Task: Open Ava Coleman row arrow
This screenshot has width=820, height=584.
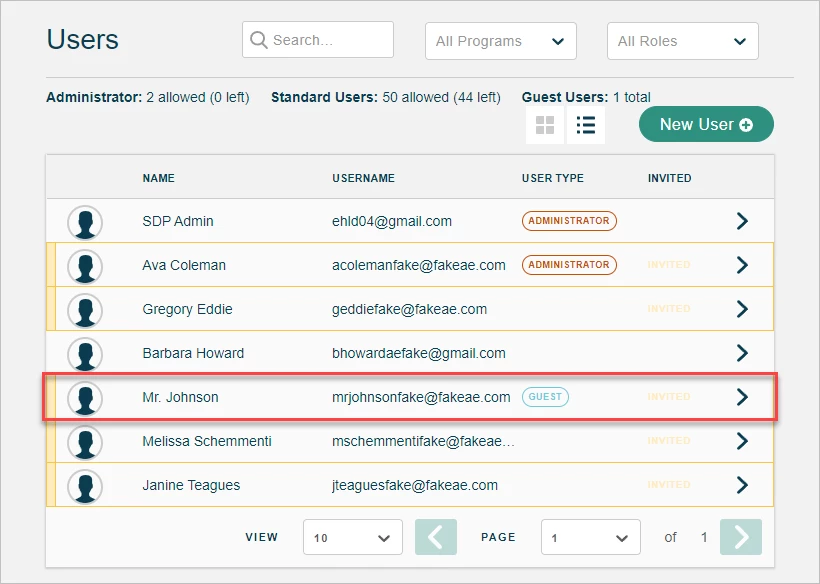Action: tap(742, 265)
